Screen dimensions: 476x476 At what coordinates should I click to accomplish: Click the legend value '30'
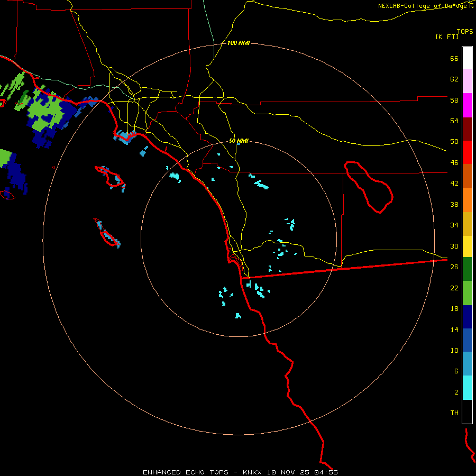(x=454, y=246)
